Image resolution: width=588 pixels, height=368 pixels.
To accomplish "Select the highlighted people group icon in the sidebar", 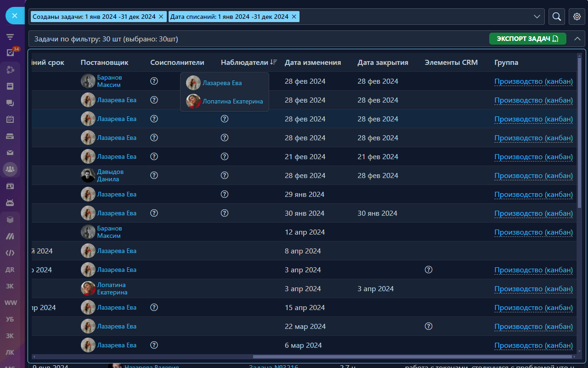I will [x=10, y=169].
